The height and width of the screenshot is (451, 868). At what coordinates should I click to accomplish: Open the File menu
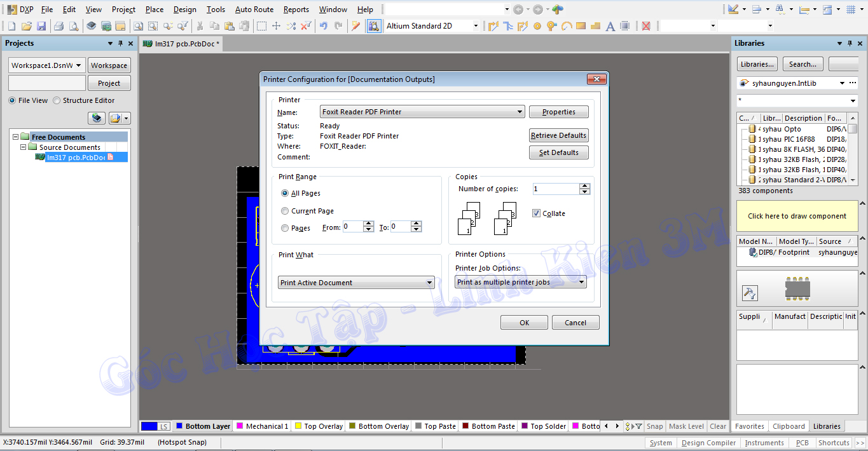(47, 10)
